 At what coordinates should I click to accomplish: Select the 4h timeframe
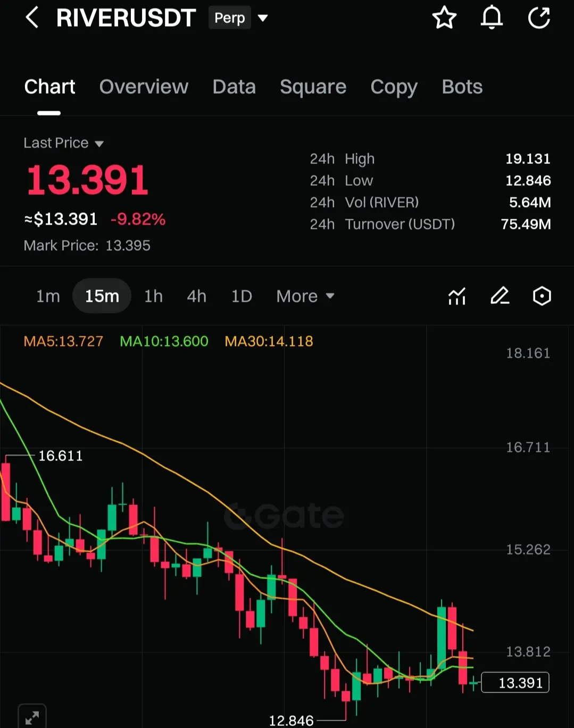coord(196,296)
